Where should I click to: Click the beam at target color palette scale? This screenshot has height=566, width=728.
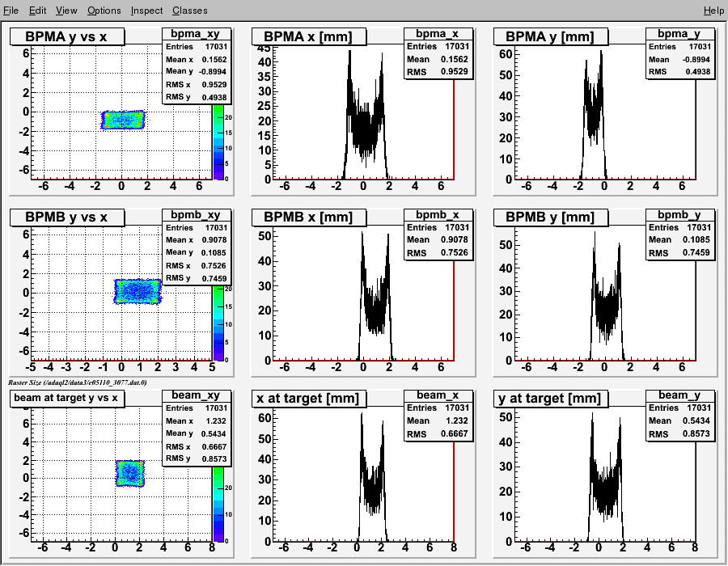coord(218,504)
